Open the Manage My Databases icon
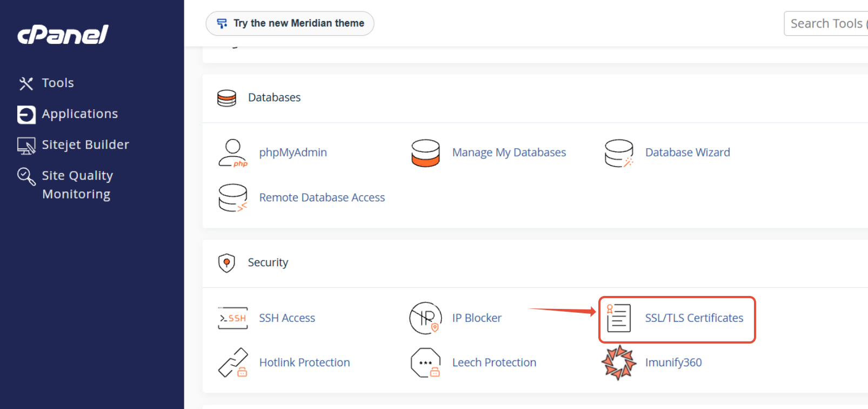 click(x=425, y=153)
